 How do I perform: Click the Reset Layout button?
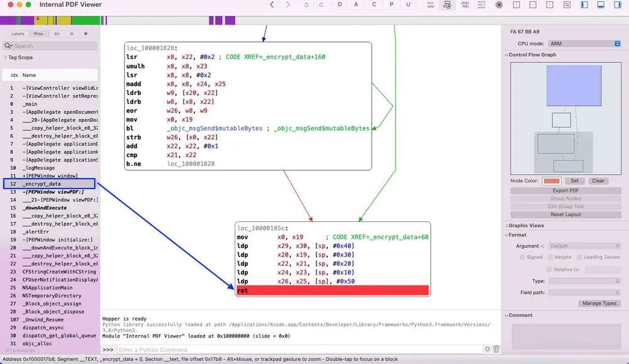566,214
